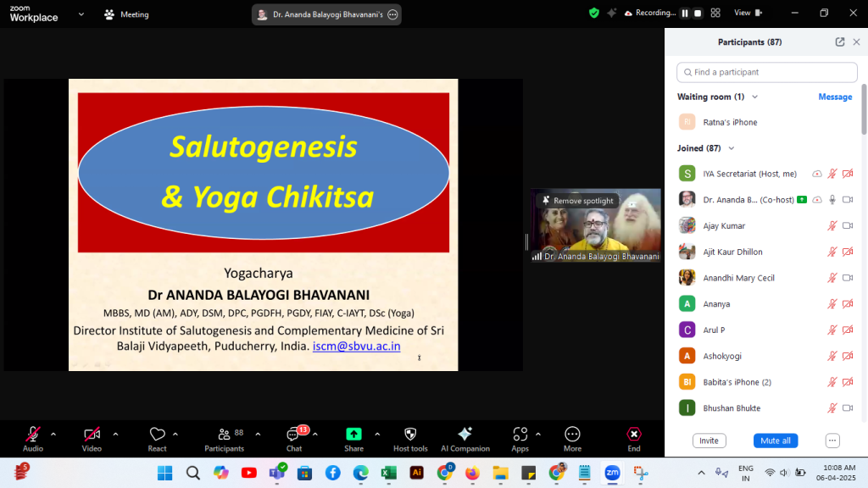The width and height of the screenshot is (868, 488).
Task: Open the Chat panel icon
Action: point(293,435)
